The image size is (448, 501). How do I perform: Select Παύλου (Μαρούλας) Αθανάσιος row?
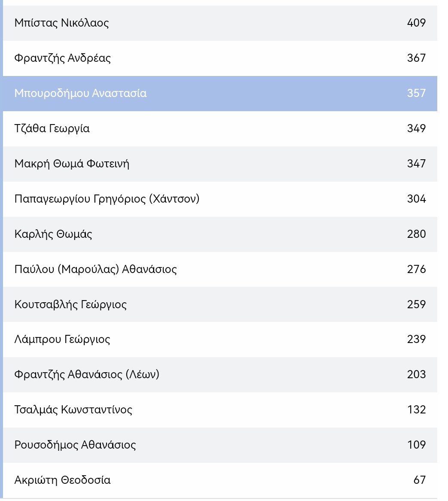[95, 269]
